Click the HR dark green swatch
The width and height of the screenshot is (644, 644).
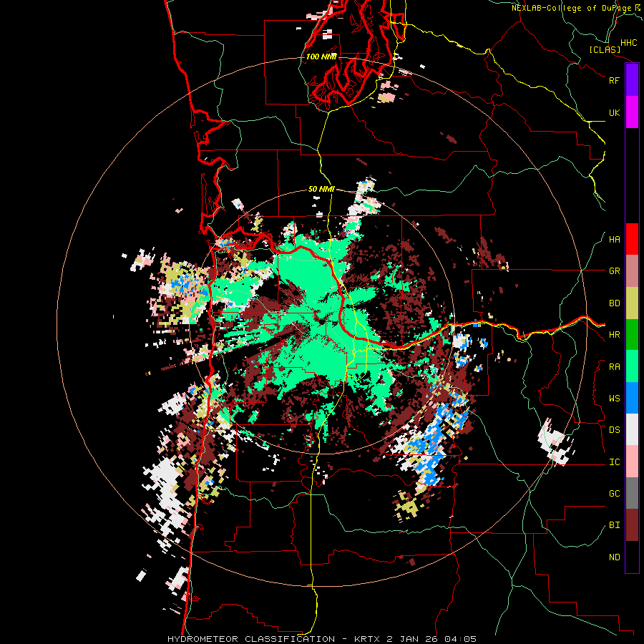(x=632, y=335)
